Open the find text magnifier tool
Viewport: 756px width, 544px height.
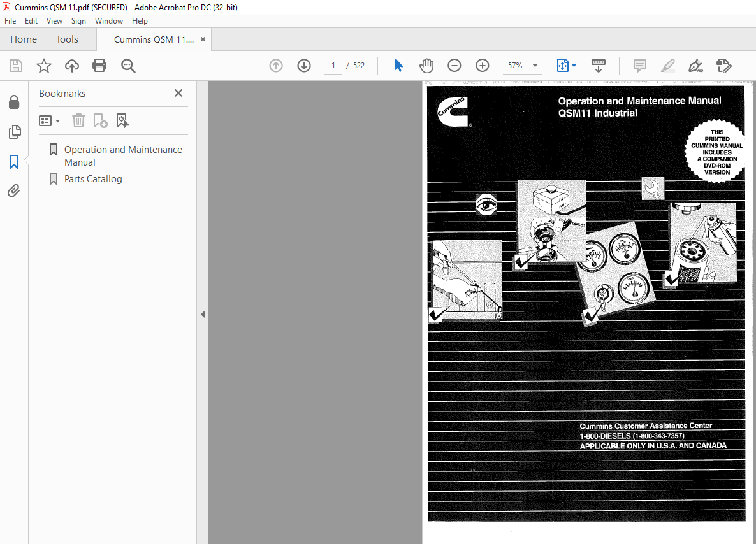(128, 66)
